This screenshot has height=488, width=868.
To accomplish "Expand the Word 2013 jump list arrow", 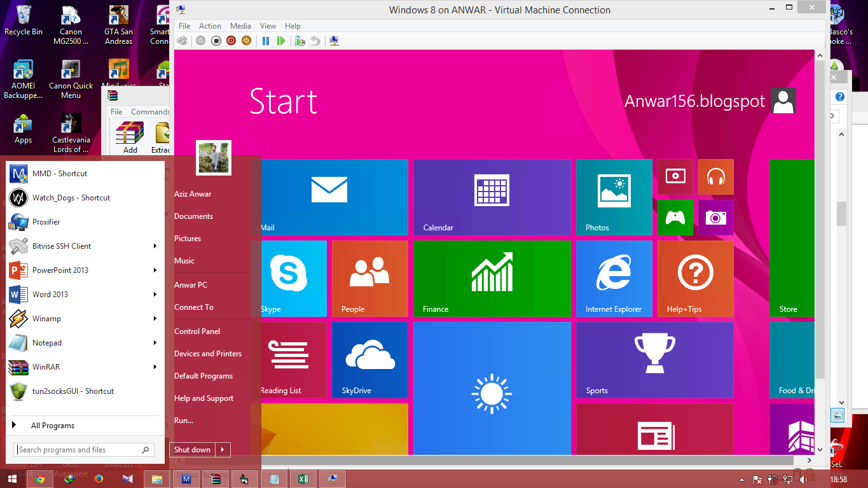I will [155, 295].
